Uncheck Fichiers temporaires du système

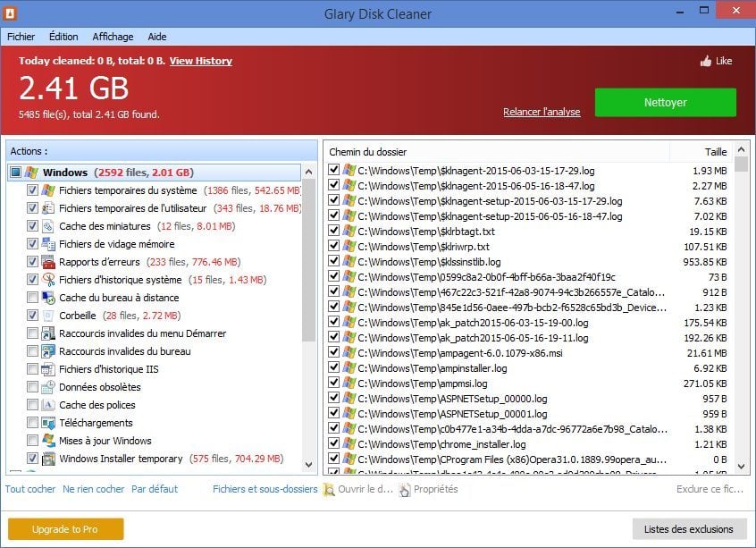[33, 190]
